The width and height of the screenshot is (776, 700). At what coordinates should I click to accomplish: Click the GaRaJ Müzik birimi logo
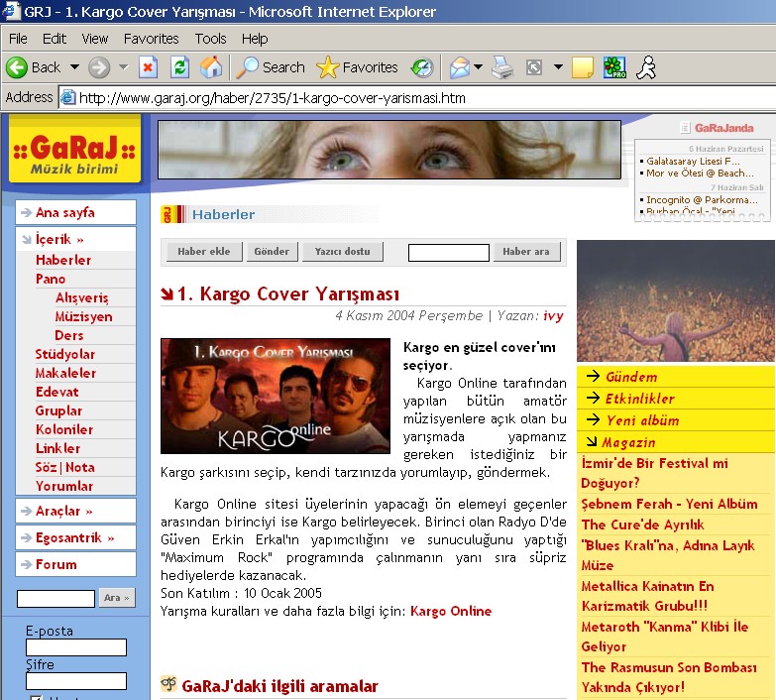(74, 150)
